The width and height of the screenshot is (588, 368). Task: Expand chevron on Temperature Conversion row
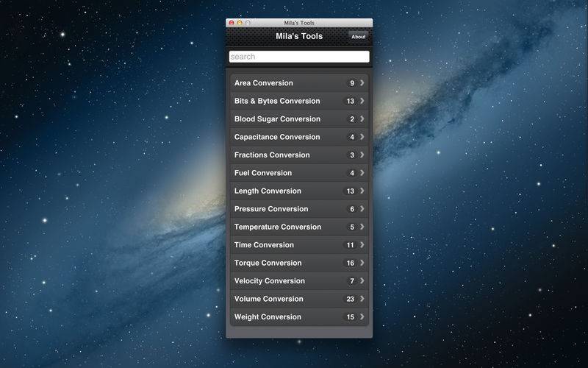(362, 227)
